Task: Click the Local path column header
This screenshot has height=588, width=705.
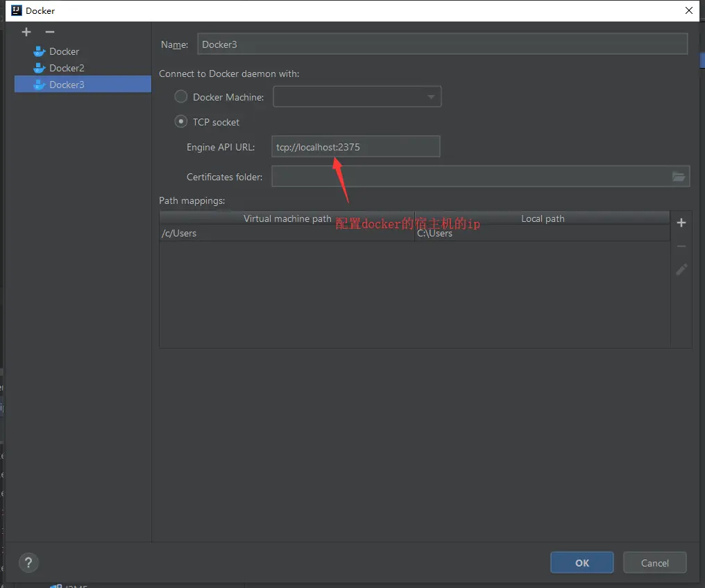Action: [542, 218]
